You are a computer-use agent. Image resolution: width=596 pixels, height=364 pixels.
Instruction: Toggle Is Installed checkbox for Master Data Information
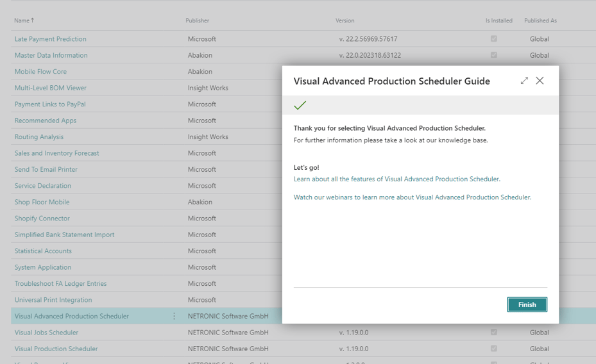coord(494,55)
